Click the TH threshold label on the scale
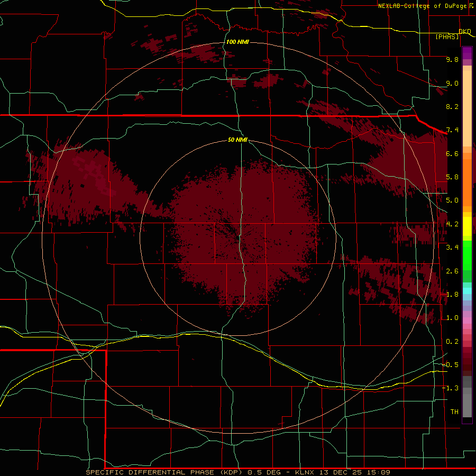This screenshot has width=476, height=476. pyautogui.click(x=454, y=411)
